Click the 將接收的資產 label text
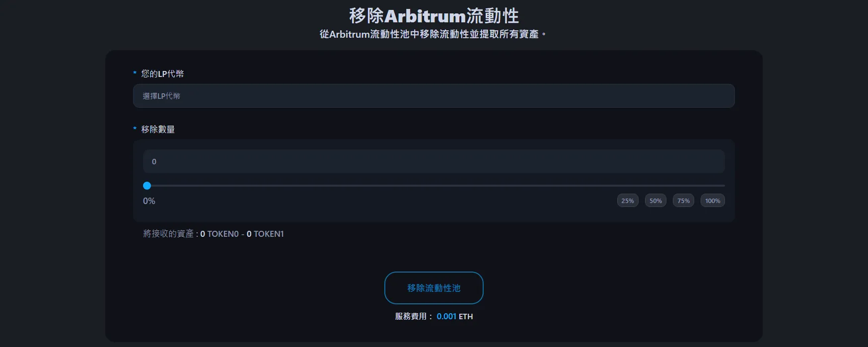Screen dimensions: 868x347 [x=169, y=234]
